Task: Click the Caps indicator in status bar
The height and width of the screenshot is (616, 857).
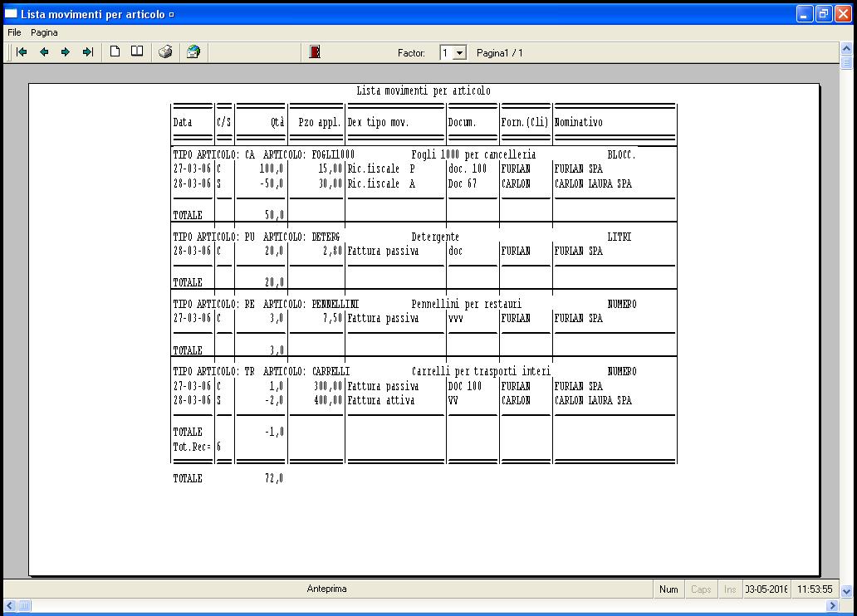Action: pos(701,589)
